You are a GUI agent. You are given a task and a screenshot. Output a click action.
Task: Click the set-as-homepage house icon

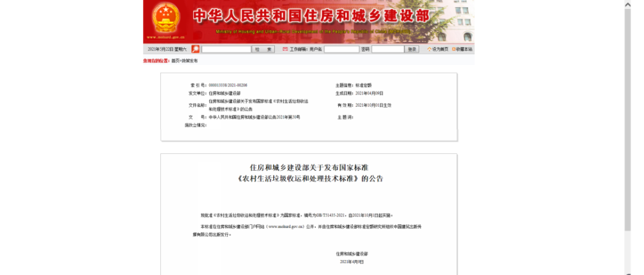tap(429, 49)
